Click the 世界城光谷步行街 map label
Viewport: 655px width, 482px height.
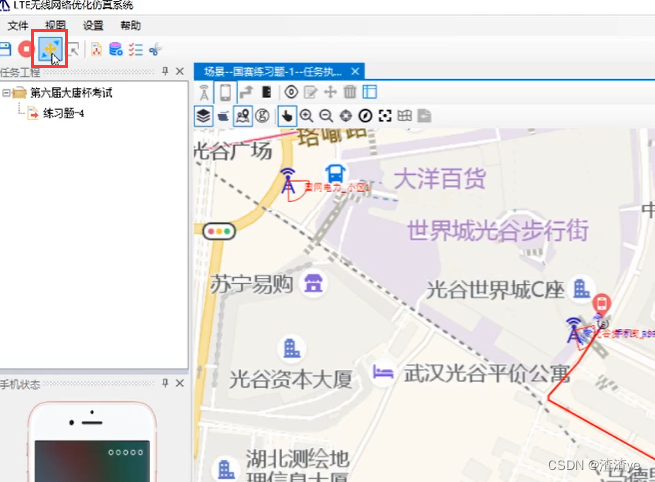pyautogui.click(x=498, y=230)
